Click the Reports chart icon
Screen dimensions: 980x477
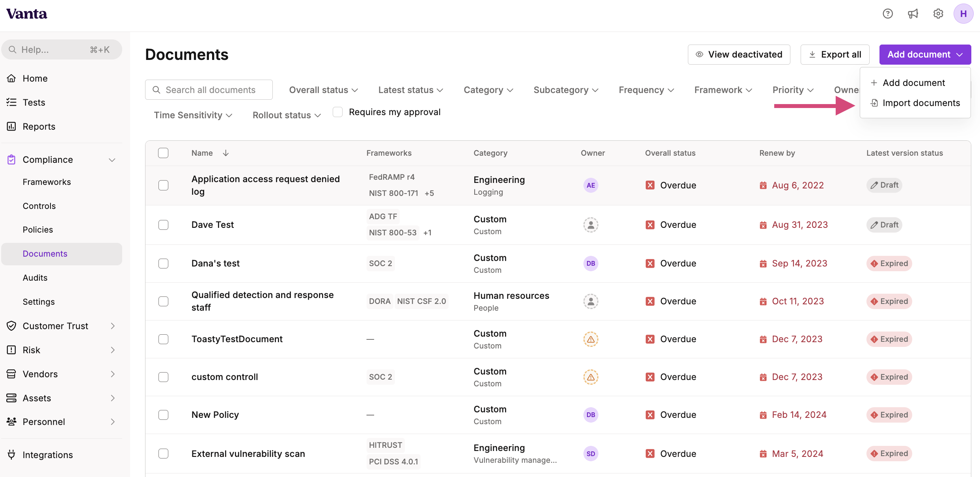pyautogui.click(x=11, y=127)
